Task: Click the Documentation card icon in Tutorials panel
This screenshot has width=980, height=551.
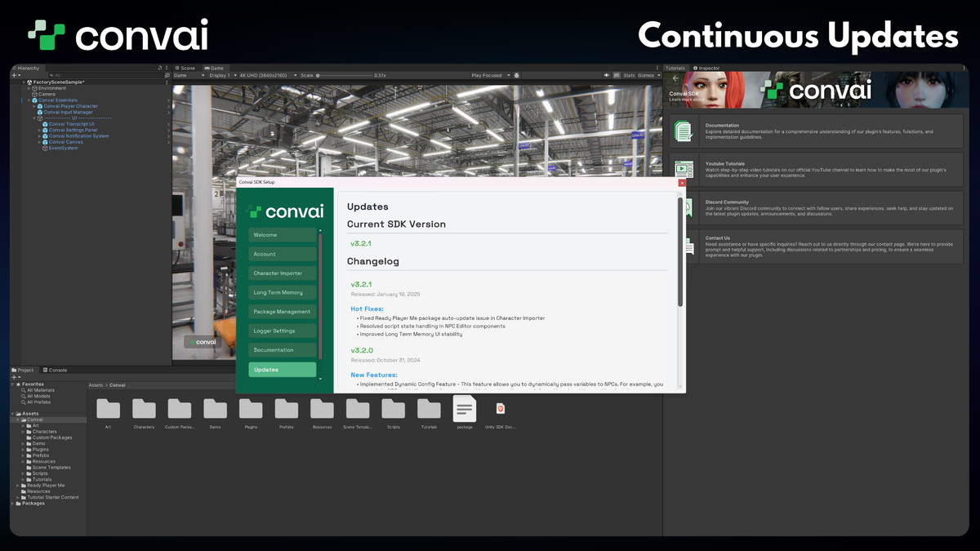Action: point(684,131)
